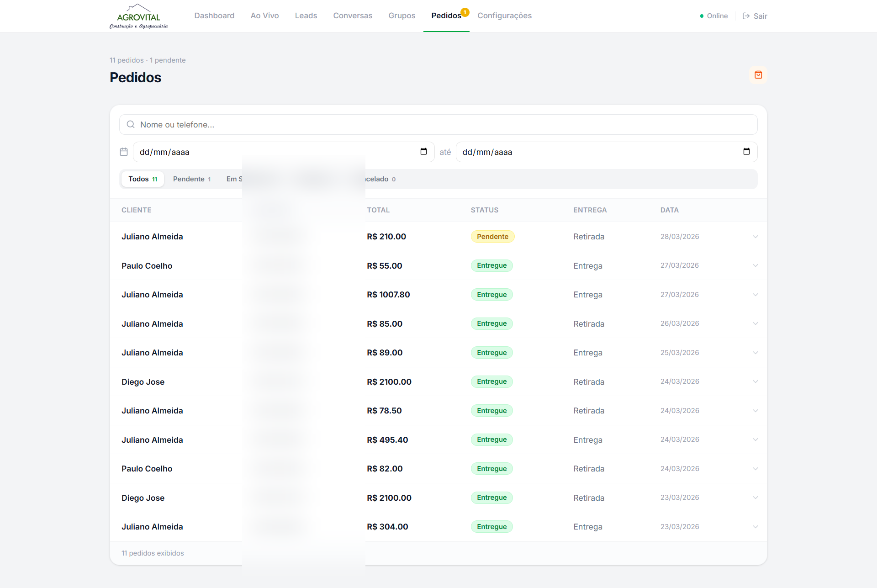Click calendar icon left of date filters
877x588 pixels.
click(124, 152)
